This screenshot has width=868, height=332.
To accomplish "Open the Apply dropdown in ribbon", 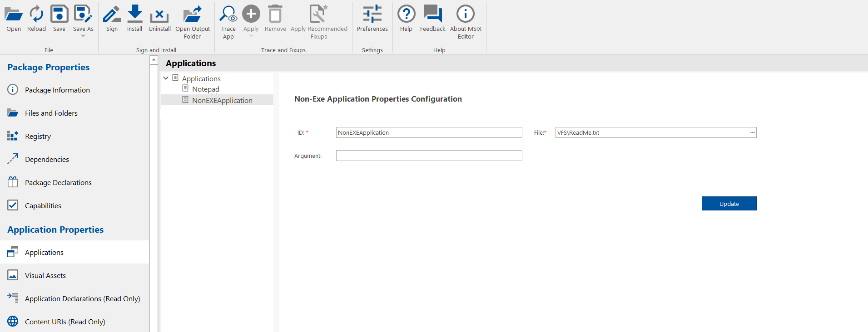I will [x=251, y=36].
